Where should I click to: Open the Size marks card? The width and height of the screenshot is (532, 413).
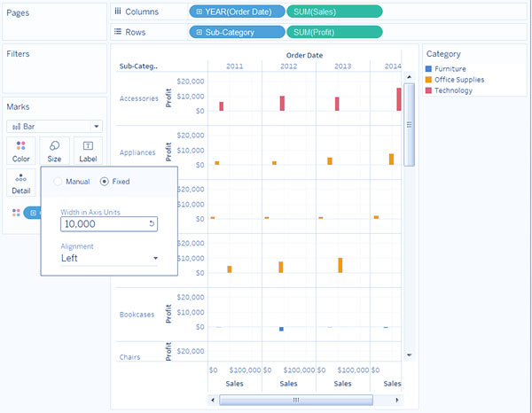tap(54, 152)
